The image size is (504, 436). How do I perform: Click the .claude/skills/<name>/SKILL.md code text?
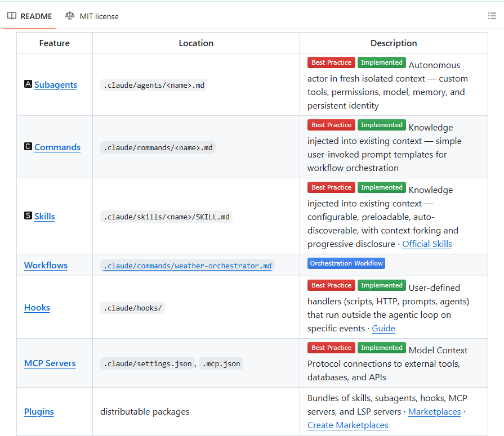pos(166,217)
